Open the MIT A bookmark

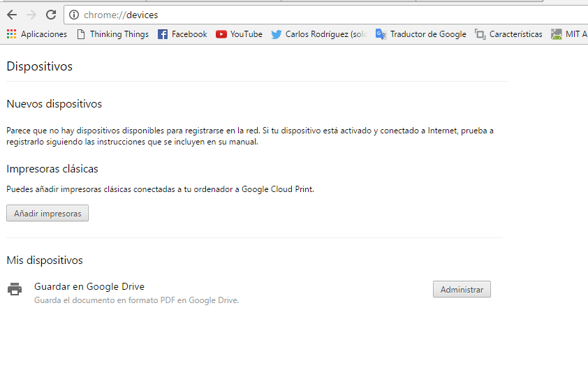click(x=569, y=34)
